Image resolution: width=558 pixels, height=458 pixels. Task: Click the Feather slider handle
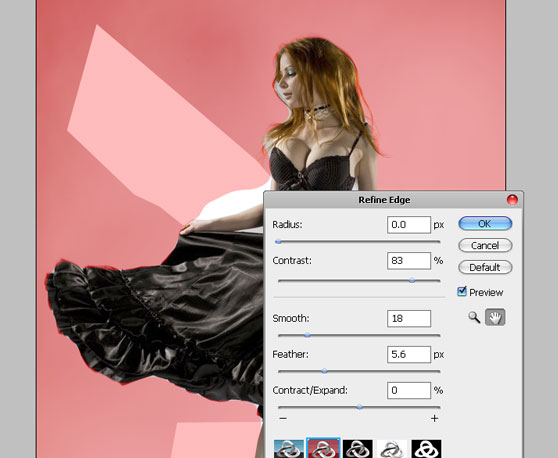click(324, 371)
